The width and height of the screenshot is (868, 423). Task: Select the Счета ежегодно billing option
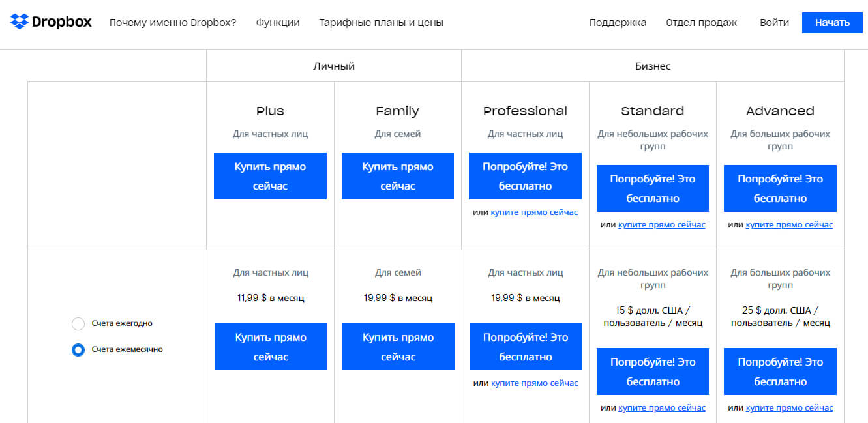[x=79, y=323]
